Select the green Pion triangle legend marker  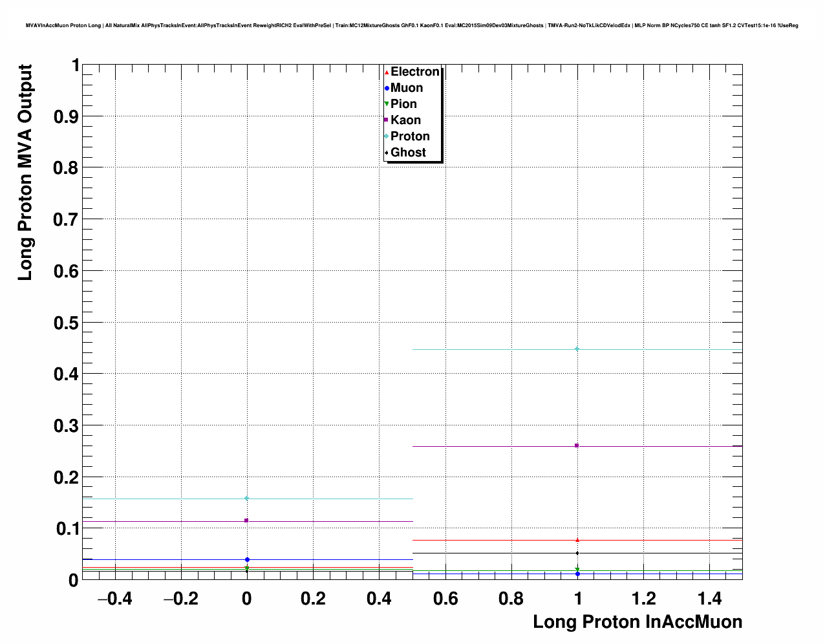coord(387,104)
